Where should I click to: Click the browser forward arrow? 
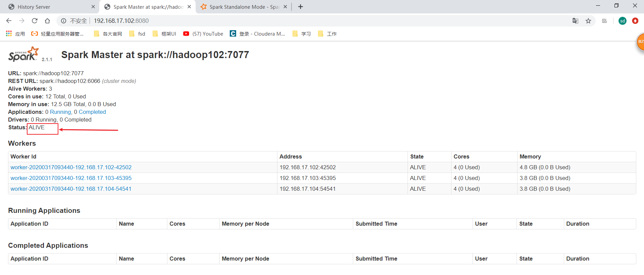pyautogui.click(x=22, y=21)
